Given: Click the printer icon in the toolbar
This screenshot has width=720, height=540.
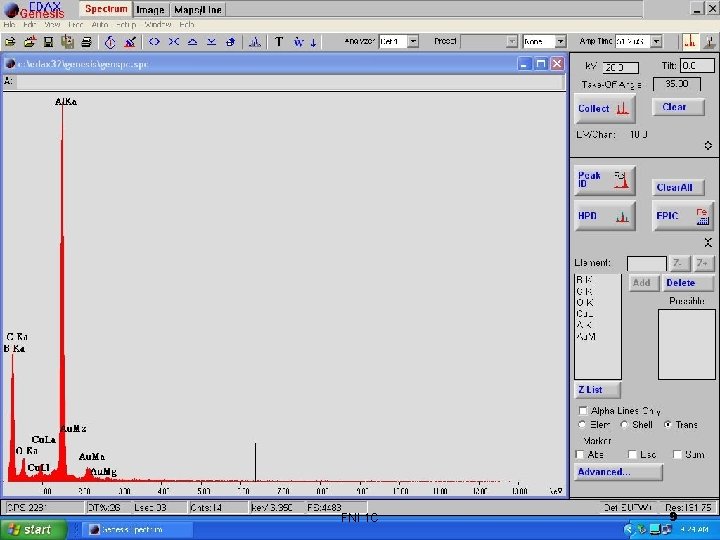Looking at the screenshot, I should coord(86,42).
